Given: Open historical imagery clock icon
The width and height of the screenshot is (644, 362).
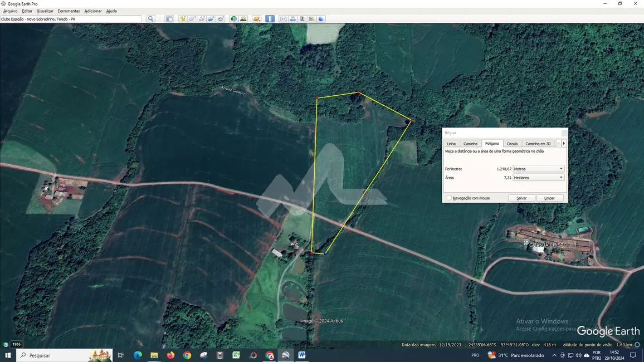Looking at the screenshot, I should click(x=234, y=19).
